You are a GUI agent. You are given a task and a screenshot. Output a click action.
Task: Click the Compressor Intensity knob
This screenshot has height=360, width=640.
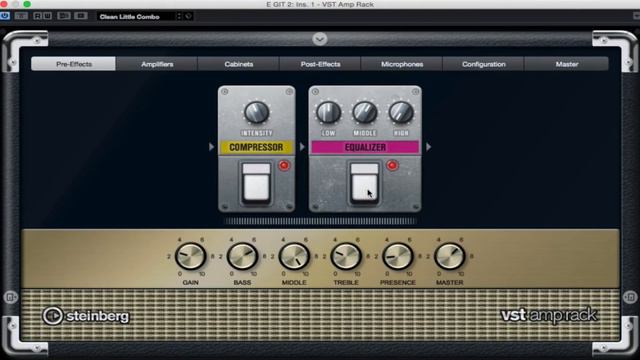coord(256,112)
